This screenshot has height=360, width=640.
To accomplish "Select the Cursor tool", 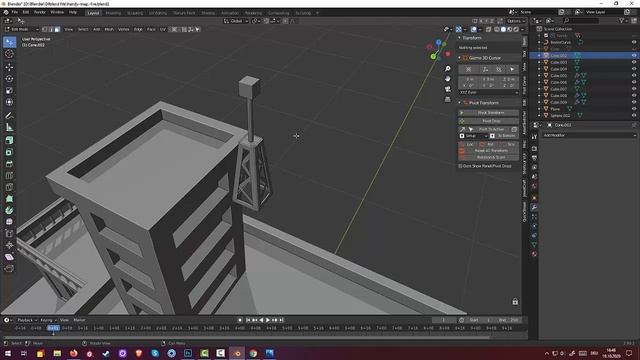I will click(9, 54).
